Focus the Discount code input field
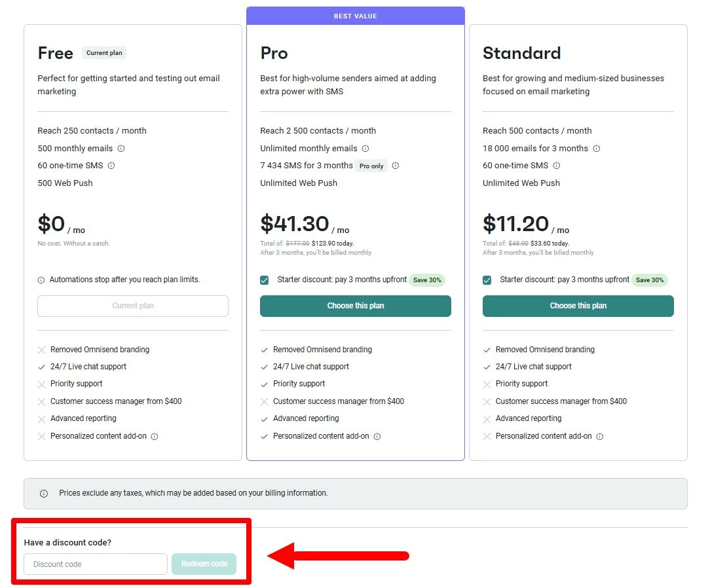708x588 pixels. 96,564
